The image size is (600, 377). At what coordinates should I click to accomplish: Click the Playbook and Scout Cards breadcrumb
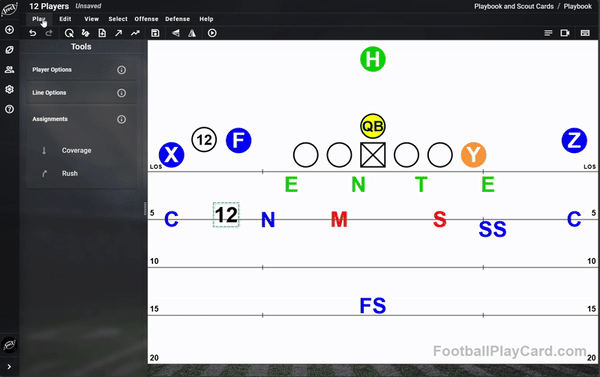[514, 7]
